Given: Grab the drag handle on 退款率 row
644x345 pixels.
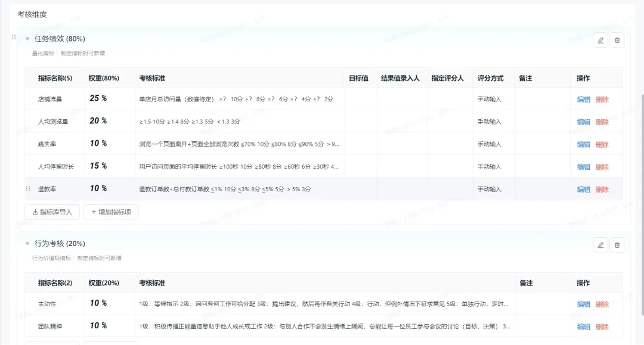Looking at the screenshot, I should (28, 189).
